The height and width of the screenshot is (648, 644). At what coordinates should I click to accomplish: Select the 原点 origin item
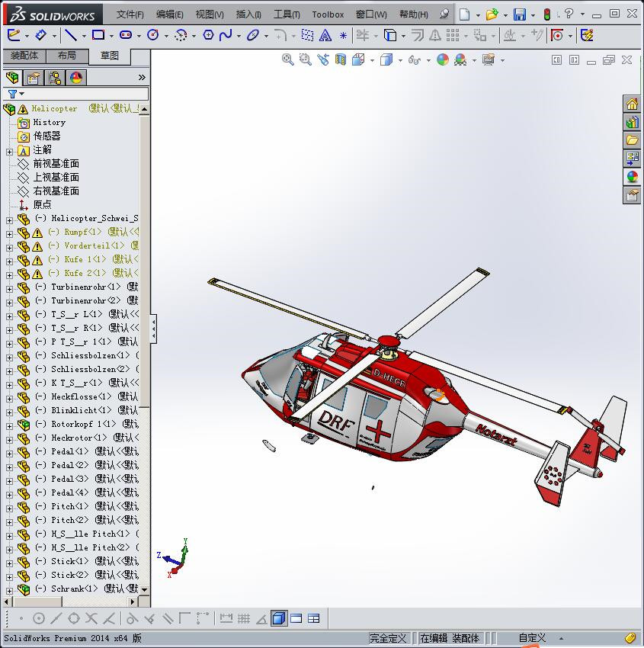pos(42,204)
